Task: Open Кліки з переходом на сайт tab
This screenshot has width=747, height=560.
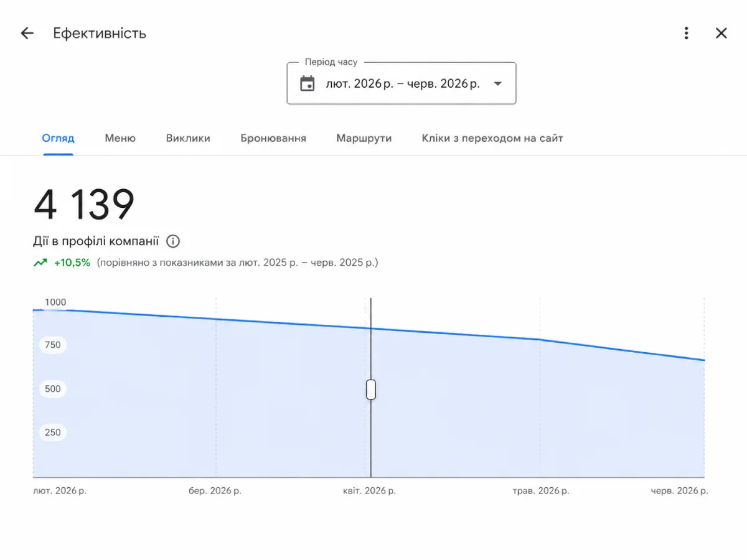Action: [x=492, y=138]
